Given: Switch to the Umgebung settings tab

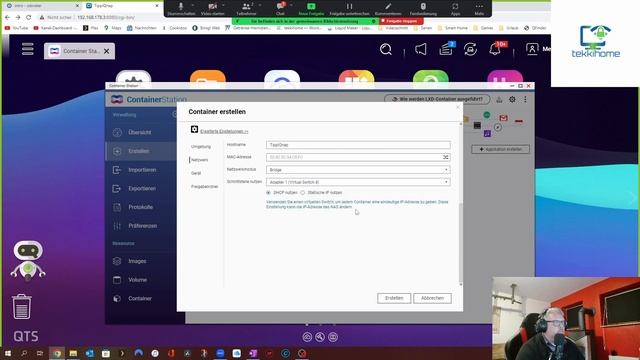Looking at the screenshot, I should pyautogui.click(x=201, y=147).
